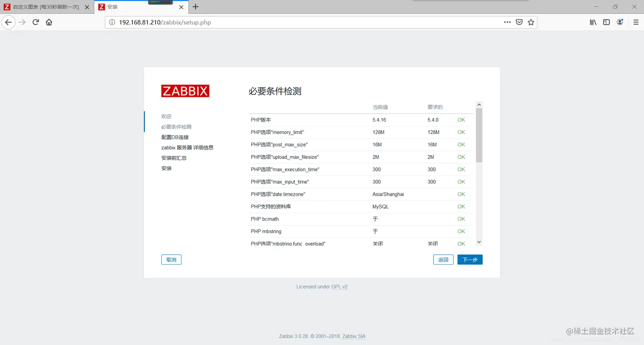
Task: Open page actions three-dot menu
Action: [507, 22]
